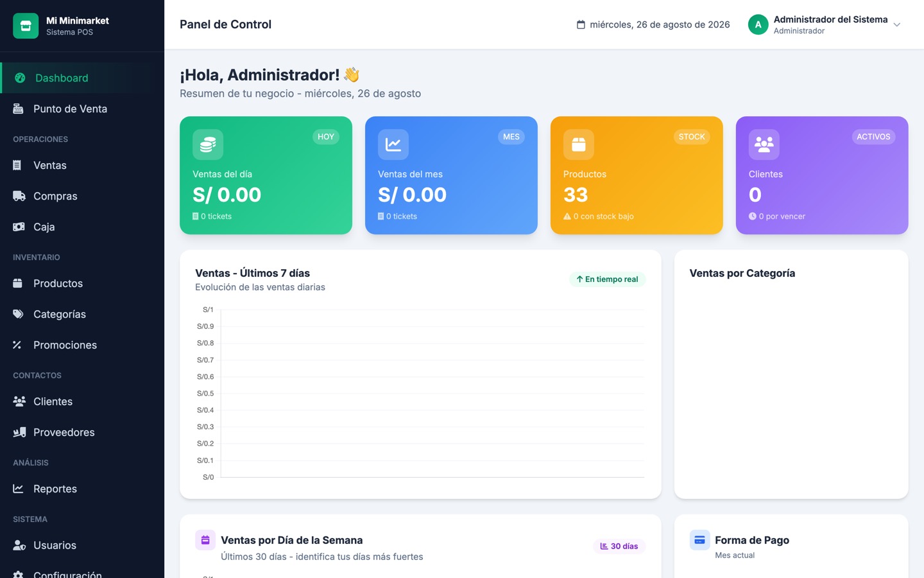Open Administrador del Sistema user menu

coord(825,24)
